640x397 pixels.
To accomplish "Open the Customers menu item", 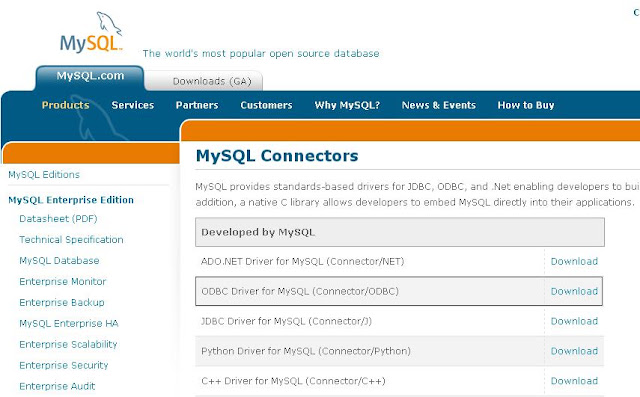I will click(266, 105).
